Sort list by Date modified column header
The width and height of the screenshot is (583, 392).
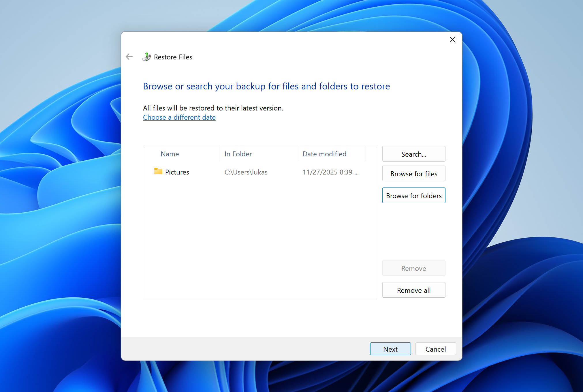pos(324,154)
